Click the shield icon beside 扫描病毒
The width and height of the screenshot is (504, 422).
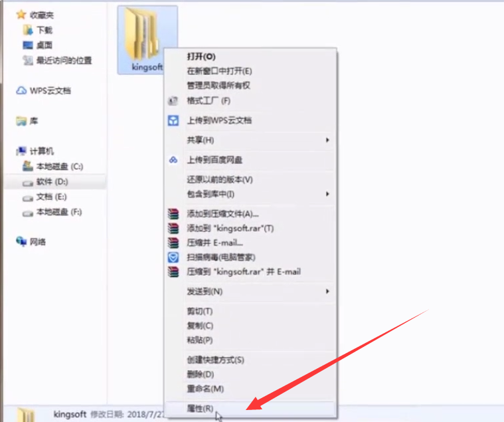coord(173,257)
